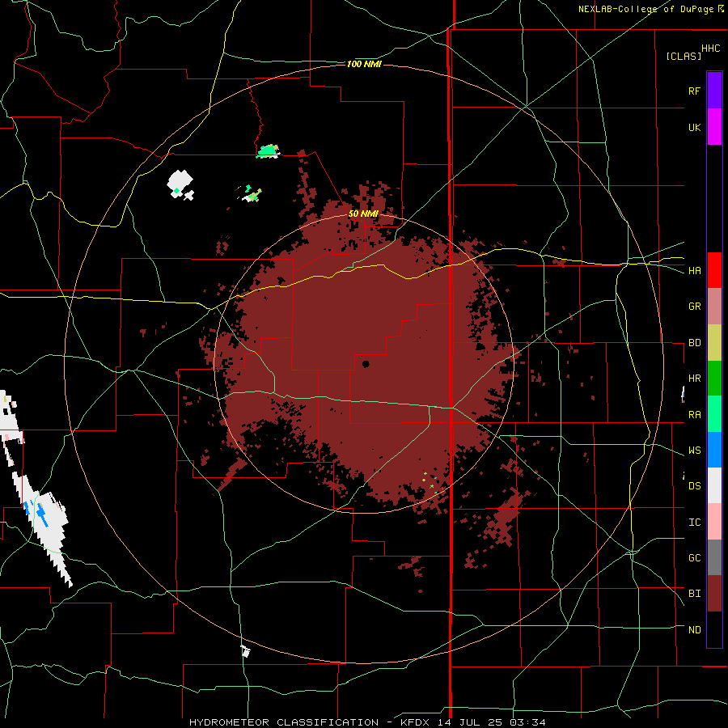The image size is (728, 728).
Task: Click the 'RA' legend label
Action: tap(694, 415)
